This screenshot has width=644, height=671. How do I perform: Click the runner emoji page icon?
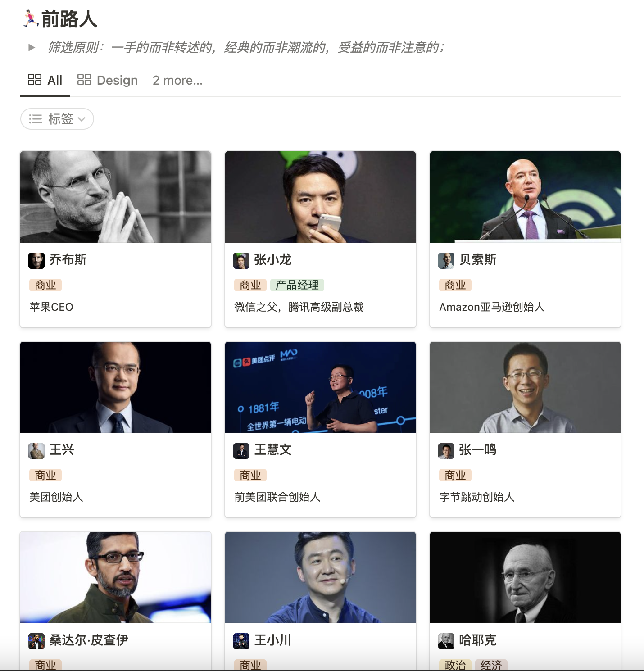(x=31, y=19)
